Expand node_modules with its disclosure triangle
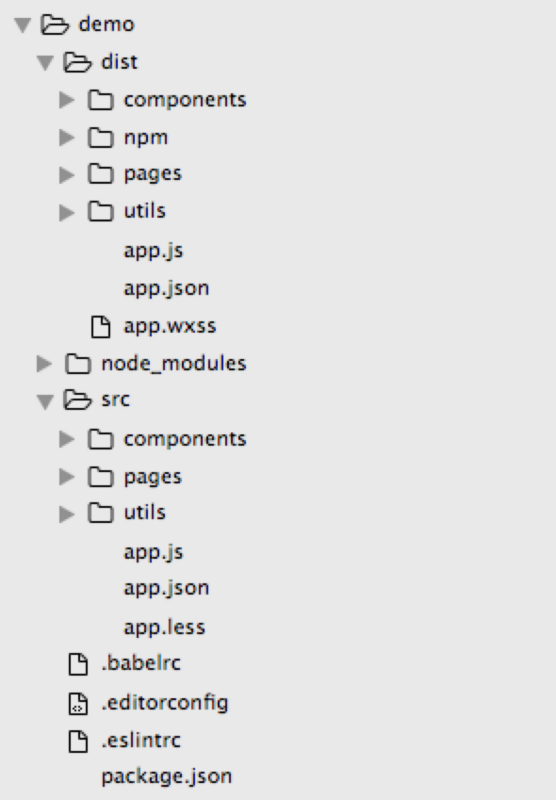This screenshot has width=556, height=800. [x=44, y=364]
